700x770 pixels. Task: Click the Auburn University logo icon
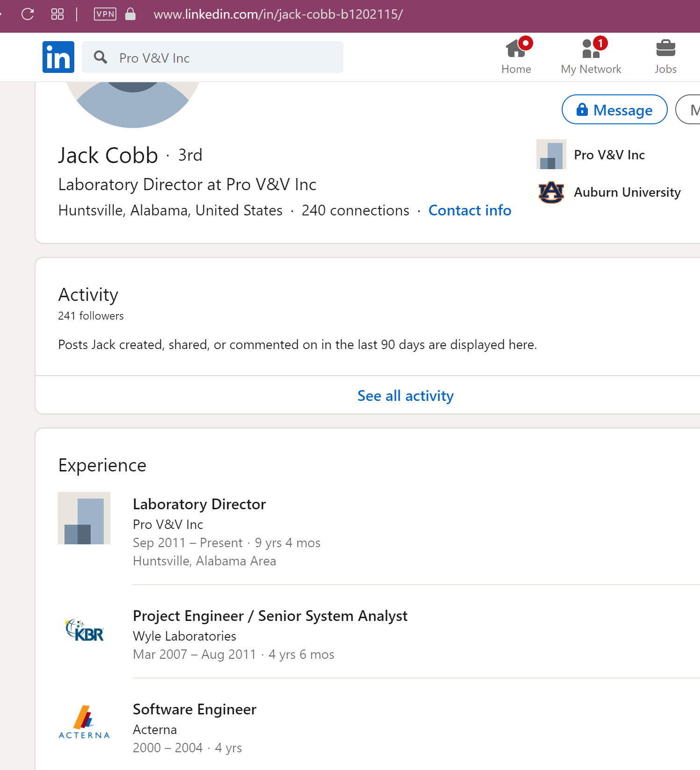pyautogui.click(x=551, y=192)
